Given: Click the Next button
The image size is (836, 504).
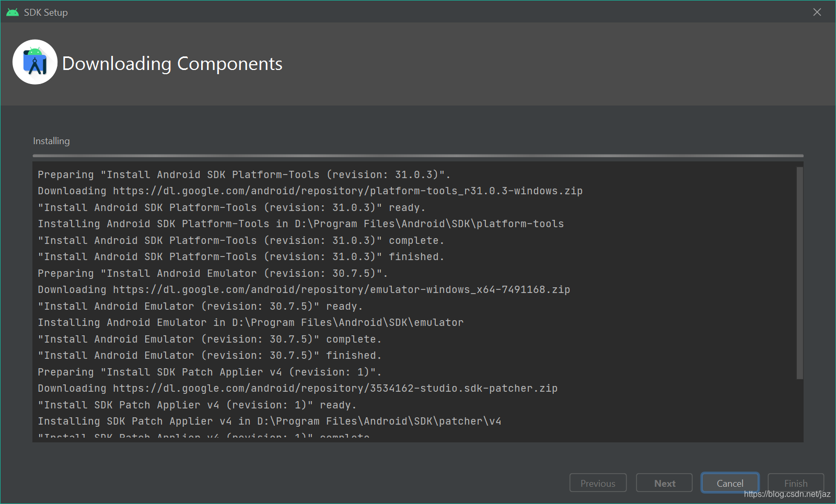Looking at the screenshot, I should pos(664,483).
